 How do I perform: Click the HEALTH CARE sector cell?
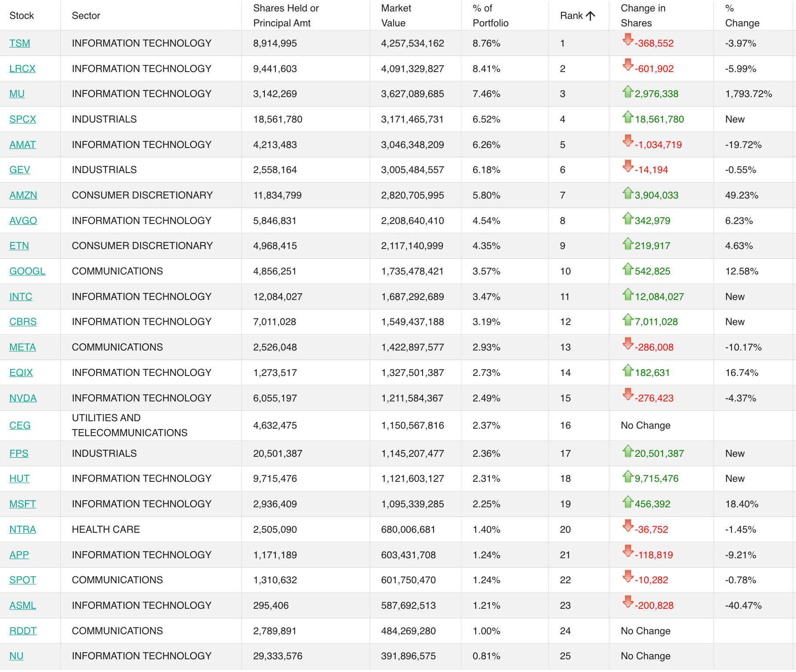tap(106, 530)
